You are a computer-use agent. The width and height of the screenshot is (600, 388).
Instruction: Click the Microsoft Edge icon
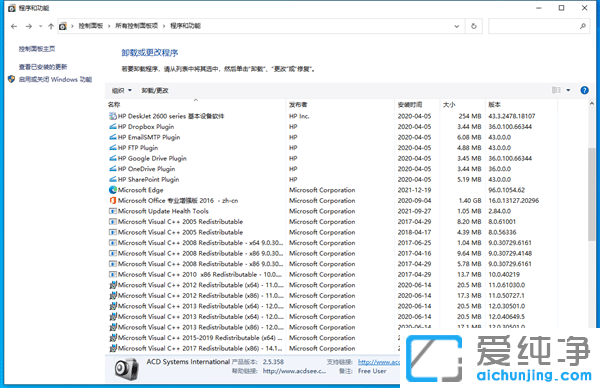click(113, 190)
